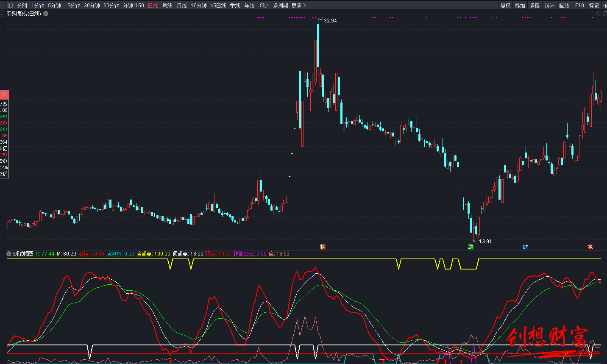Click the 亚翔集成(日线) chart title
This screenshot has width=607, height=364.
click(24, 14)
